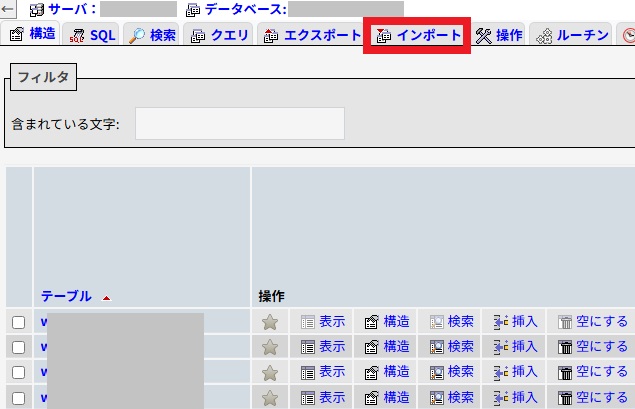Open 構造 for the first table row

tap(387, 322)
